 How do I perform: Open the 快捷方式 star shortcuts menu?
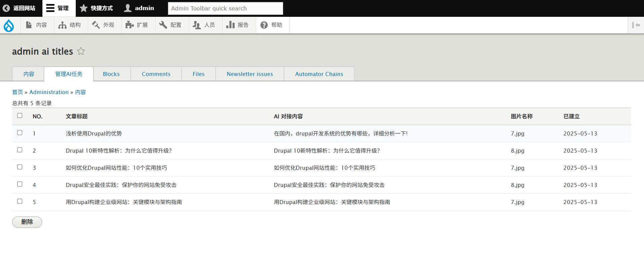point(97,8)
